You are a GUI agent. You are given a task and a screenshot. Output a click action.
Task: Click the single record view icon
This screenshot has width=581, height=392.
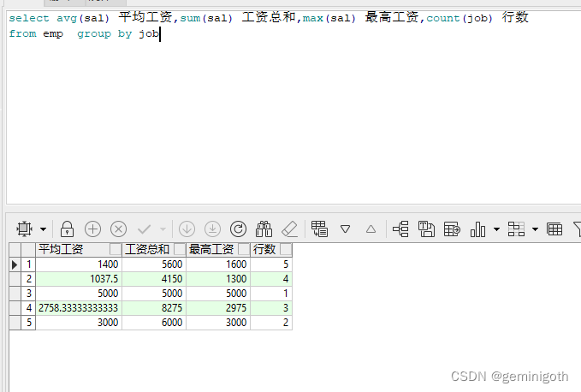tap(319, 229)
